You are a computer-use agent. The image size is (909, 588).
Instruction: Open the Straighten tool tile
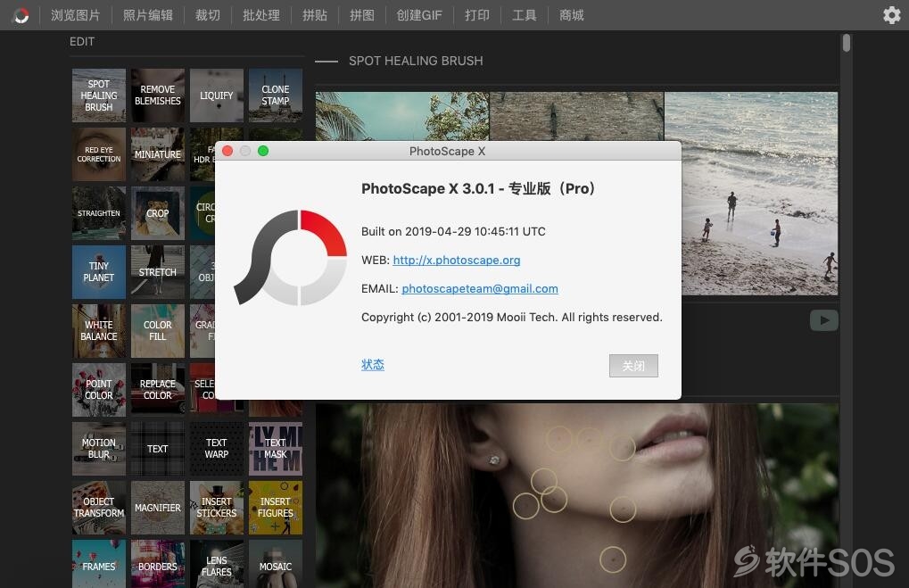coord(98,213)
